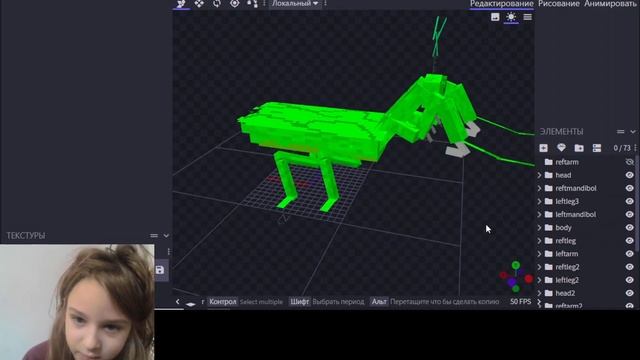This screenshot has height=360, width=640.
Task: Select the Pivot tool in the toolbar
Action: 235,4
